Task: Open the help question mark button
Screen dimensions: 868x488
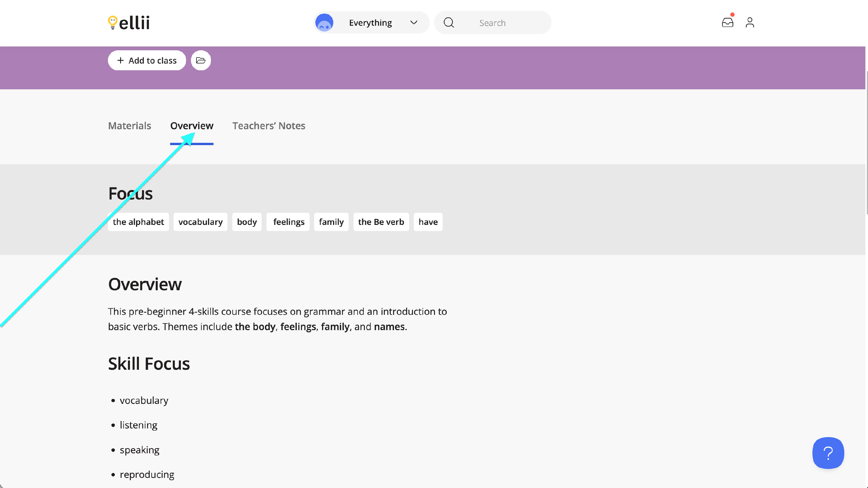Action: [828, 453]
